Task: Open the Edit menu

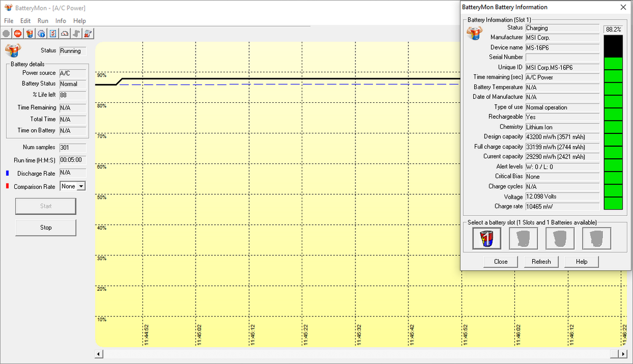Action: (25, 21)
